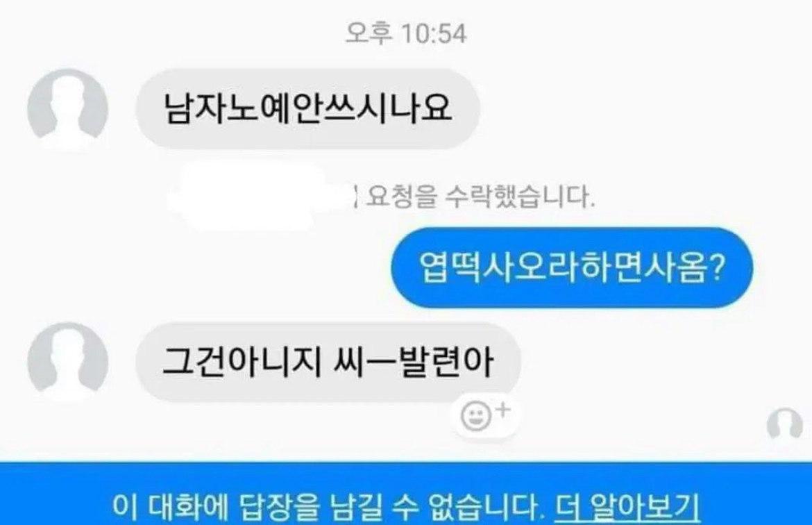Click the time 10:54 in the header
812x525 pixels.
[434, 34]
